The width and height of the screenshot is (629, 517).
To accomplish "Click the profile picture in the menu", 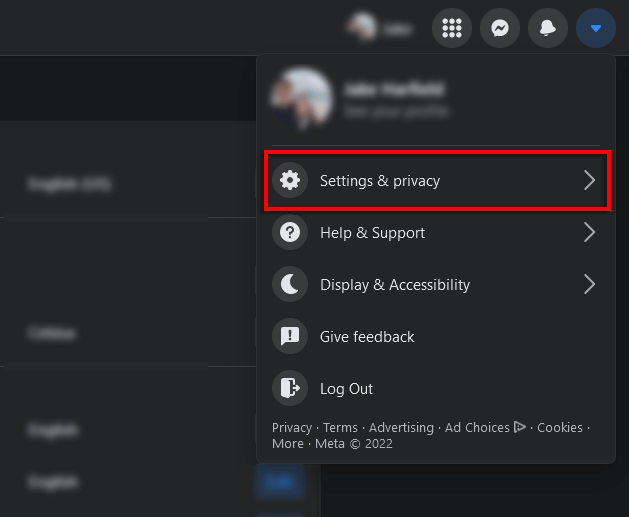I will pyautogui.click(x=304, y=98).
